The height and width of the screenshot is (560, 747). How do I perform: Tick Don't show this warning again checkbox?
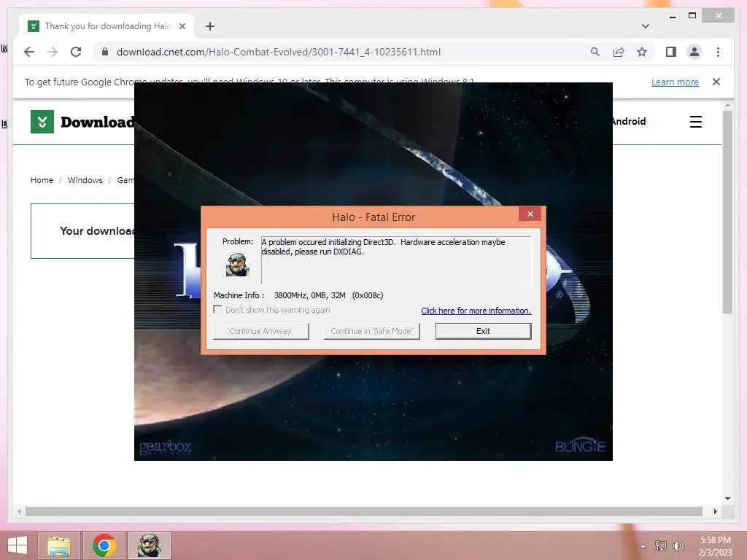(217, 309)
